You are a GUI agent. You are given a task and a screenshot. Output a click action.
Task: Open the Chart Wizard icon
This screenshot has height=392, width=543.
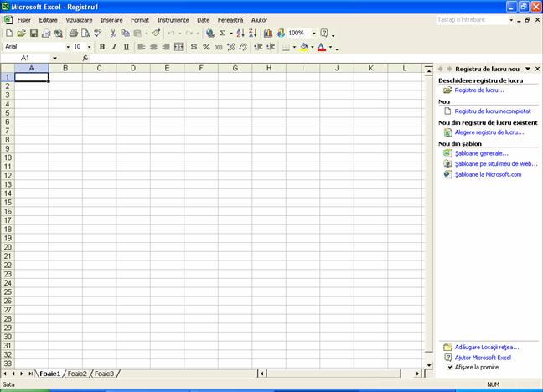click(x=268, y=34)
